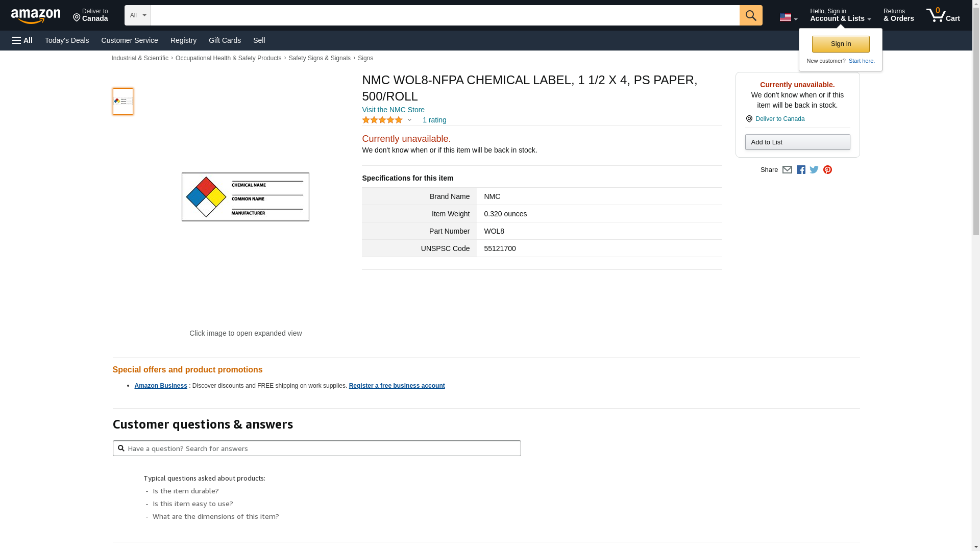Share product on Pinterest
The width and height of the screenshot is (980, 551).
pyautogui.click(x=827, y=170)
